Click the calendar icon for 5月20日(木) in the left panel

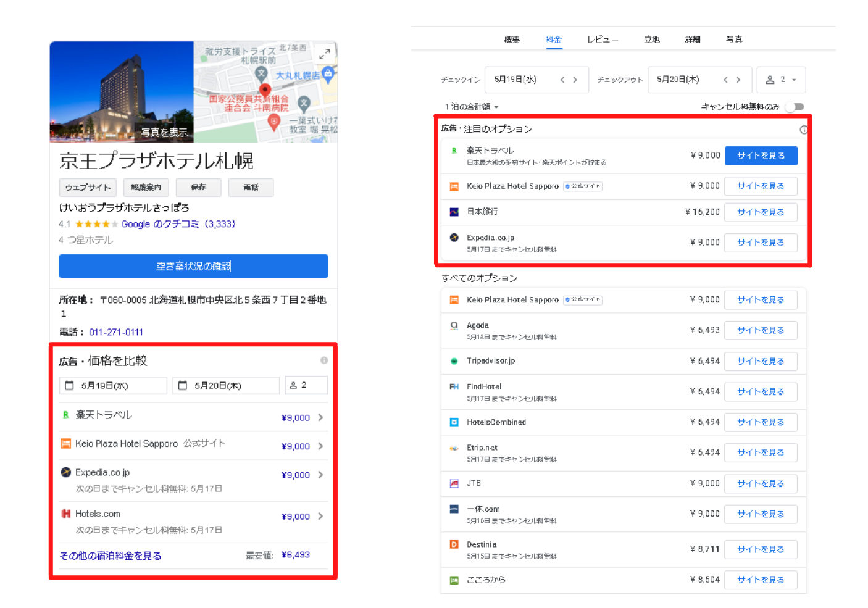pyautogui.click(x=183, y=385)
